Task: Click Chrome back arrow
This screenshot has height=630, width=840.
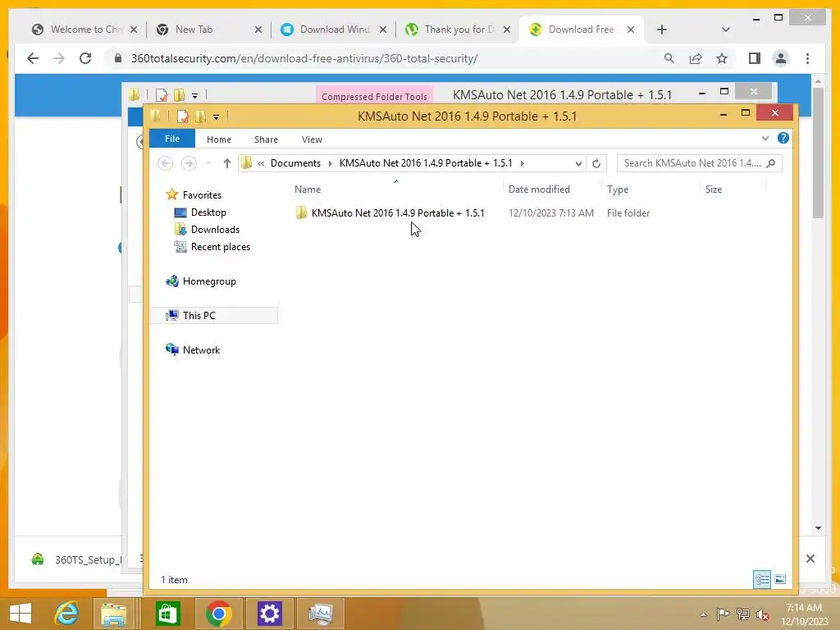Action: [33, 58]
